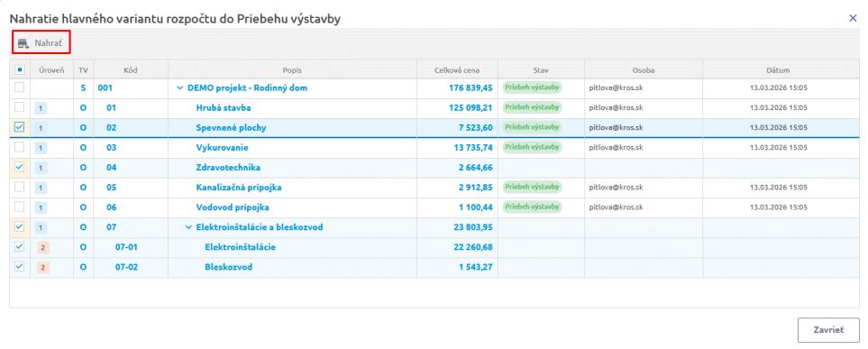Select the Kanalizačná prípojka description text
This screenshot has height=349, width=868.
pos(239,188)
